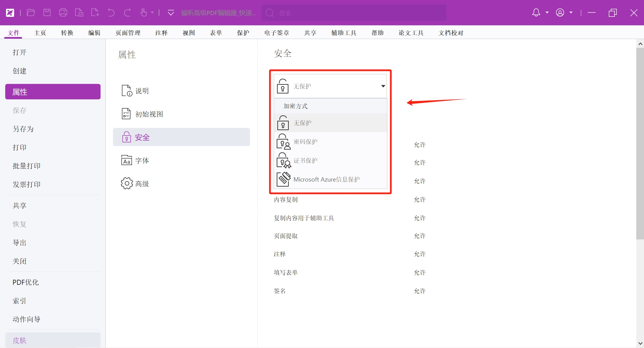This screenshot has height=348, width=644.
Task: Open the 页面管理 ribbon tab
Action: pos(128,33)
